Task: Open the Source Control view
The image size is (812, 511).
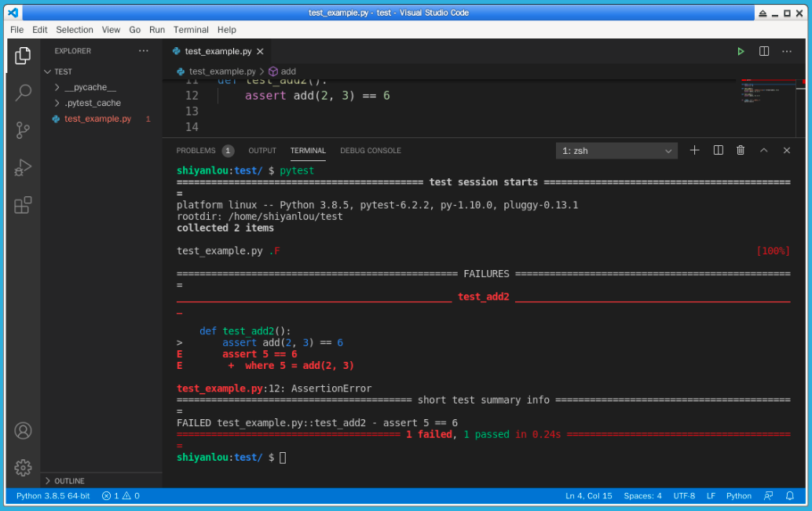Action: pos(23,130)
